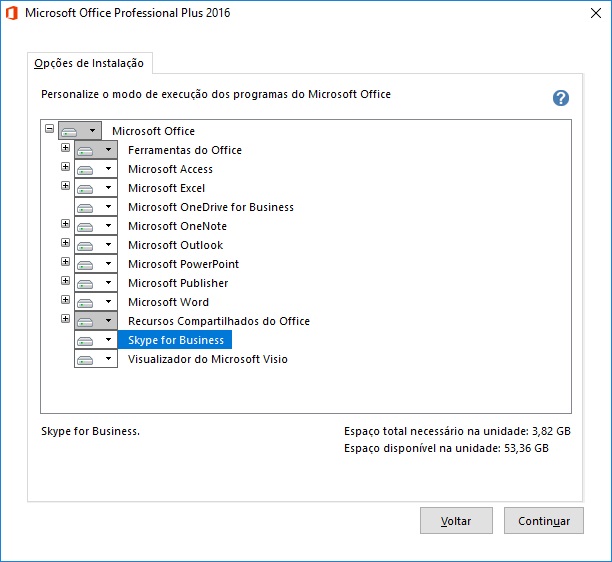Viewport: 612px width, 562px height.
Task: Select Microsoft Word tree label
Action: coord(169,302)
